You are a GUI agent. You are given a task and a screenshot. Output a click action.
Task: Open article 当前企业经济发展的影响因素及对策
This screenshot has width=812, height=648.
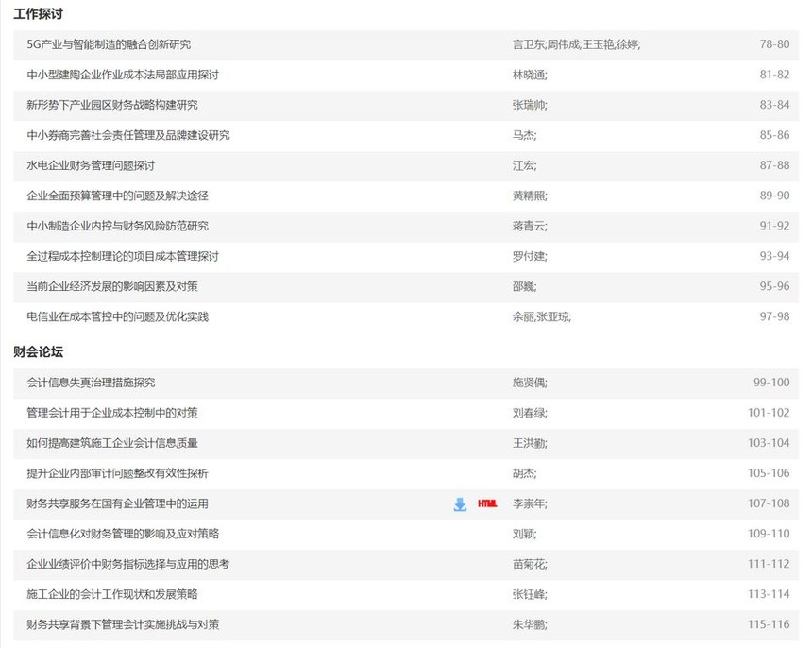point(112,286)
